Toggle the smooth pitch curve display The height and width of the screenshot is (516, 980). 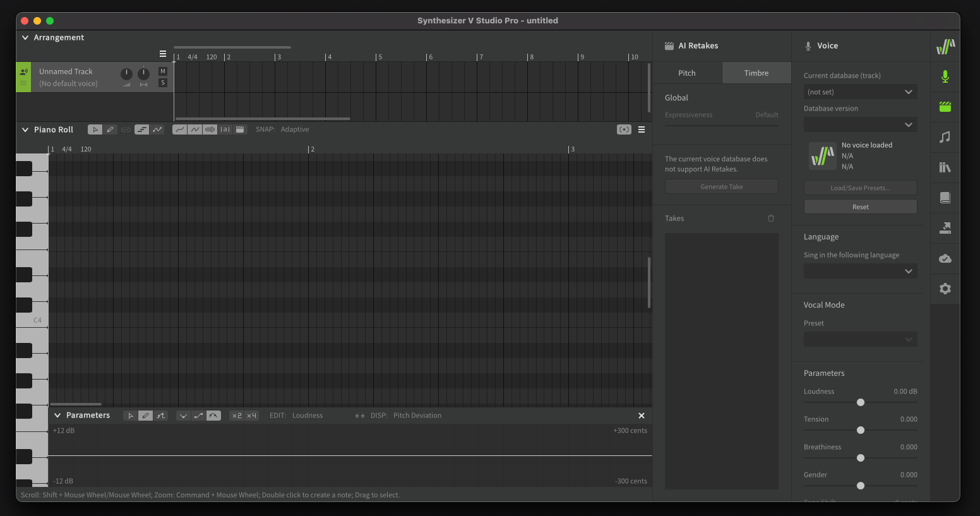pyautogui.click(x=179, y=129)
